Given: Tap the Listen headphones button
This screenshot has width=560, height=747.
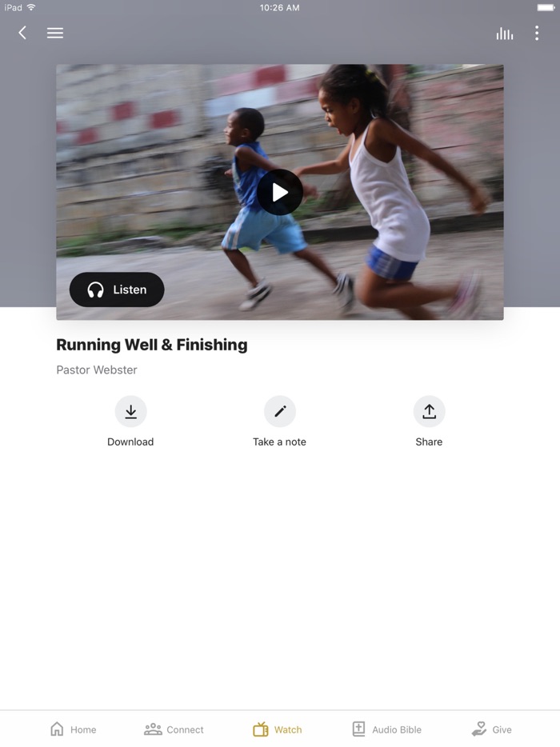Looking at the screenshot, I should click(x=117, y=290).
